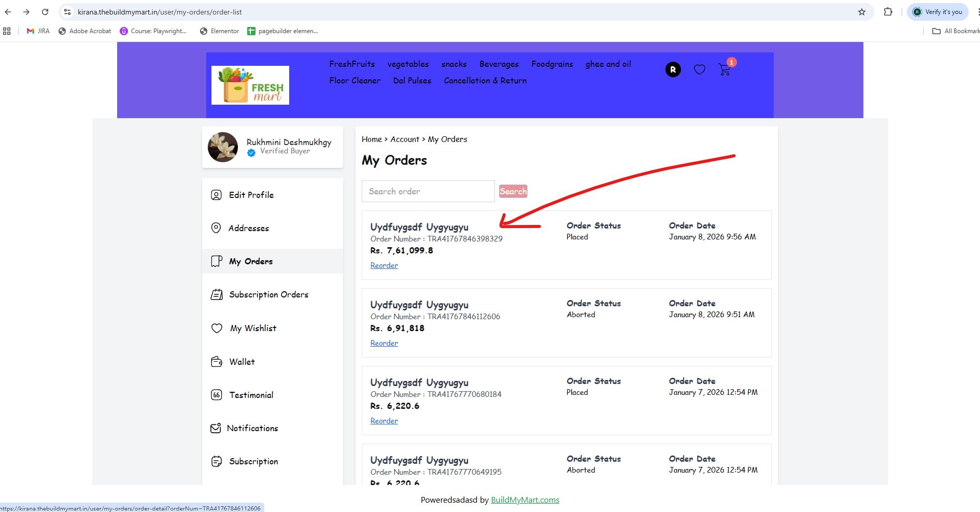Click the Wallet sidebar icon

217,362
